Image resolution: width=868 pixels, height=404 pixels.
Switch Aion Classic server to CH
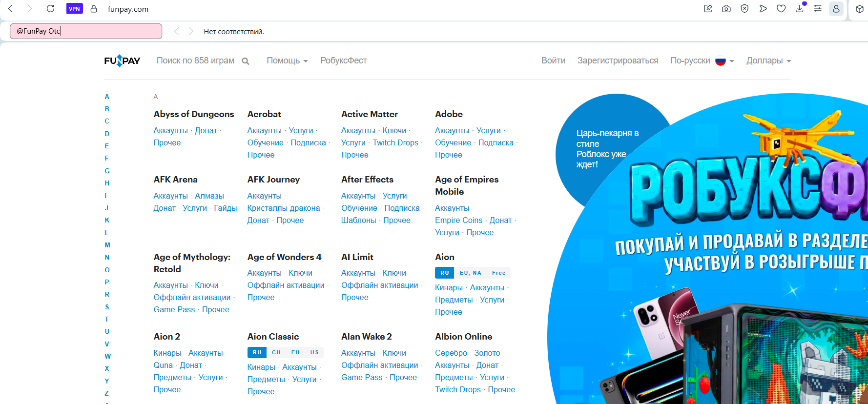276,352
